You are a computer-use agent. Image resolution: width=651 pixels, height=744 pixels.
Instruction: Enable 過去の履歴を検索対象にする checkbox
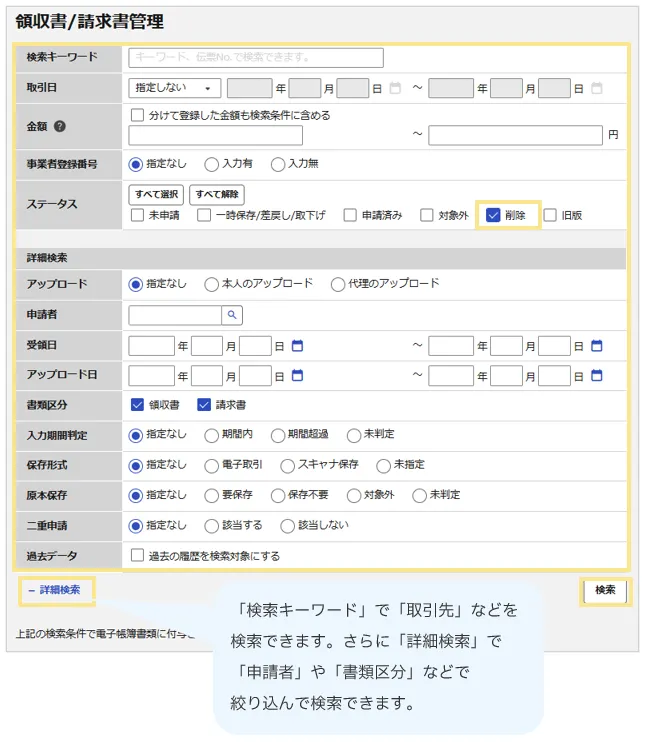pos(138,555)
